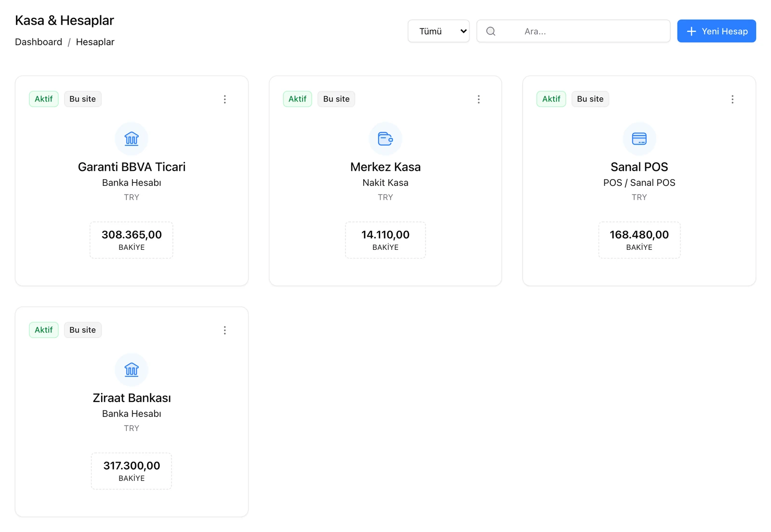
Task: Open the options menu for Ziraat Bankası
Action: [225, 330]
